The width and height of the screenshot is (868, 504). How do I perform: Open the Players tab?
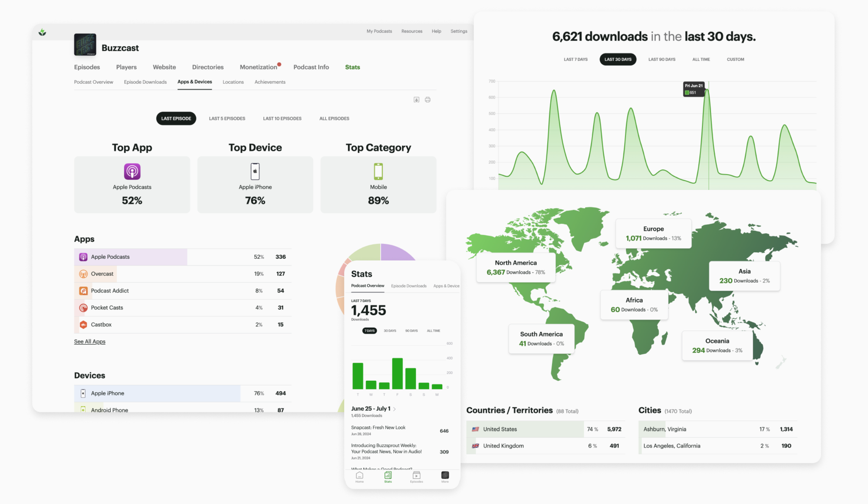point(126,67)
